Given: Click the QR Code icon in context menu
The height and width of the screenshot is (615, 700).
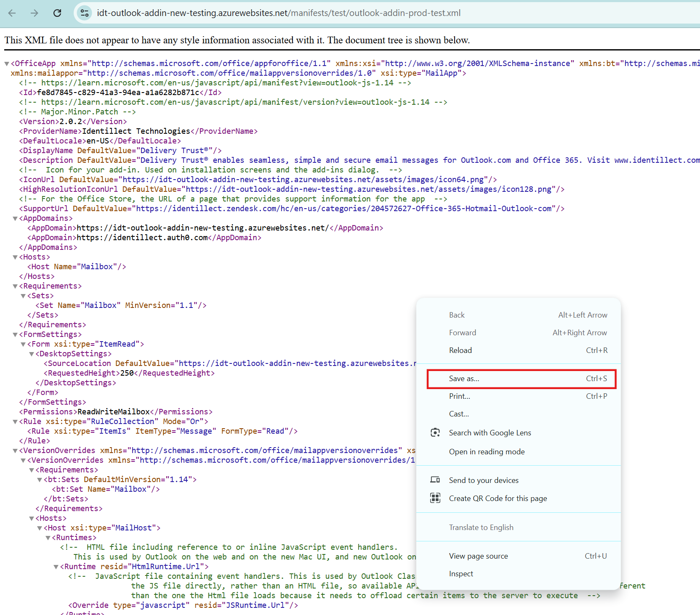Looking at the screenshot, I should (435, 498).
